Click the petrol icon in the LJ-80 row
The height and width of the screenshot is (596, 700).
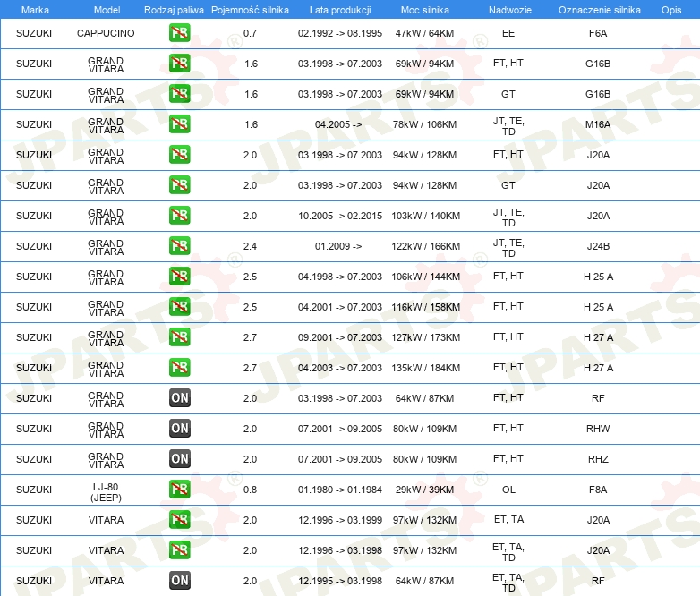pyautogui.click(x=179, y=490)
